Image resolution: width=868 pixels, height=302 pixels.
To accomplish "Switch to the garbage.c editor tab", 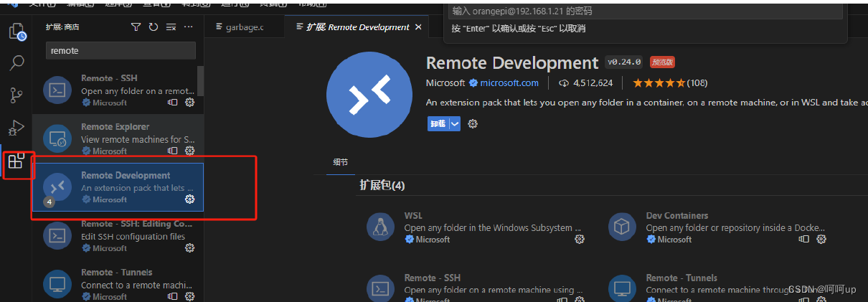I will click(244, 27).
